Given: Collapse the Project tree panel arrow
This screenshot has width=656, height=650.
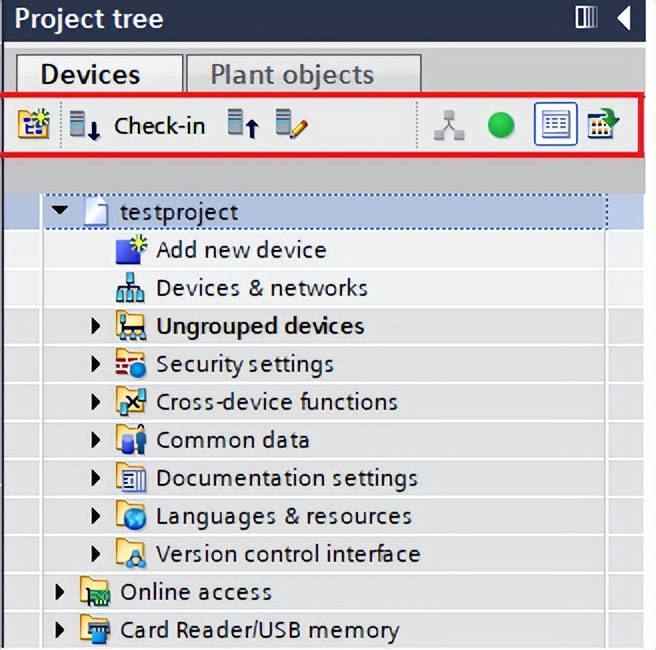Looking at the screenshot, I should tap(624, 18).
